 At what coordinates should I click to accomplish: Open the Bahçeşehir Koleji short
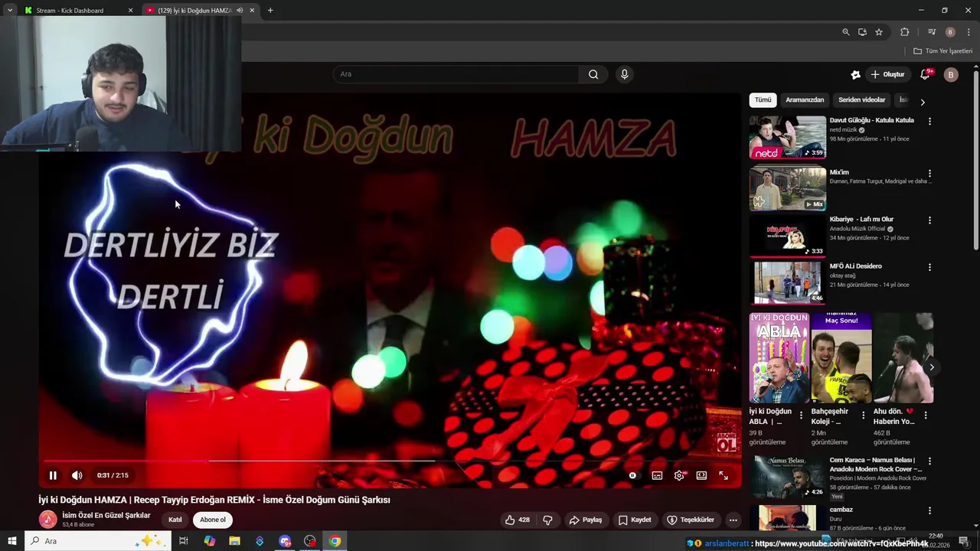click(x=841, y=357)
